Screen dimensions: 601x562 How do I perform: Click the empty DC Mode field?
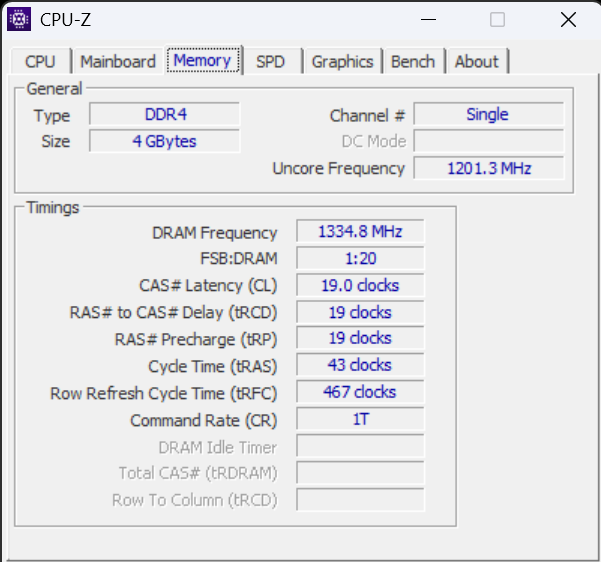click(x=489, y=141)
